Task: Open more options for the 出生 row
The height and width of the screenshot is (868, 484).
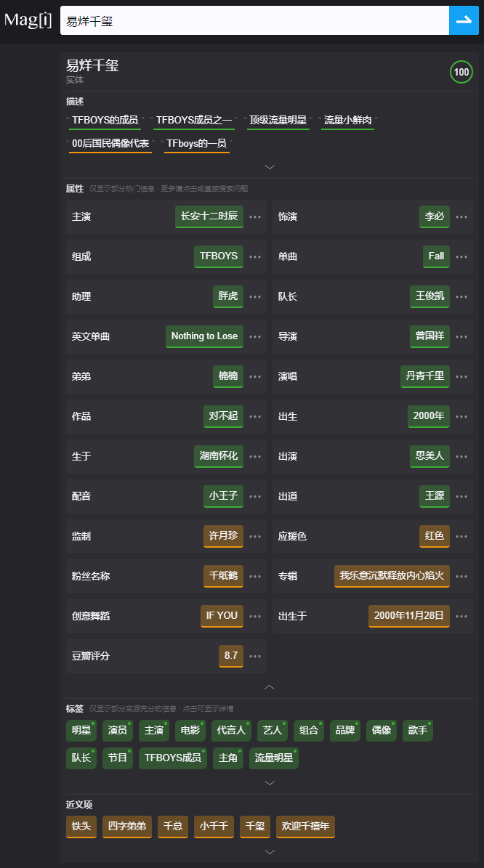Action: click(462, 416)
